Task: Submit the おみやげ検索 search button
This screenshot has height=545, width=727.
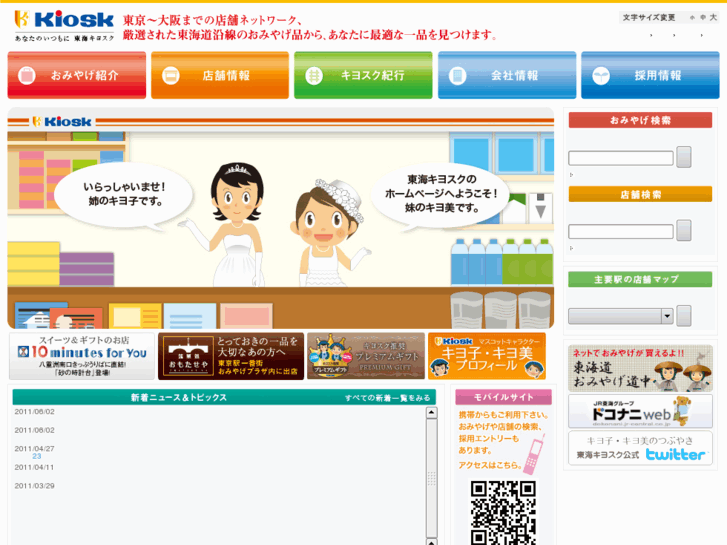Action: coord(684,157)
